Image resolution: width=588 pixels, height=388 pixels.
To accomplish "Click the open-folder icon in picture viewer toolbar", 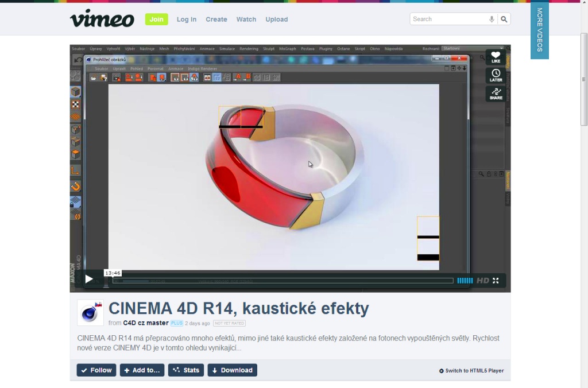I will pos(94,77).
